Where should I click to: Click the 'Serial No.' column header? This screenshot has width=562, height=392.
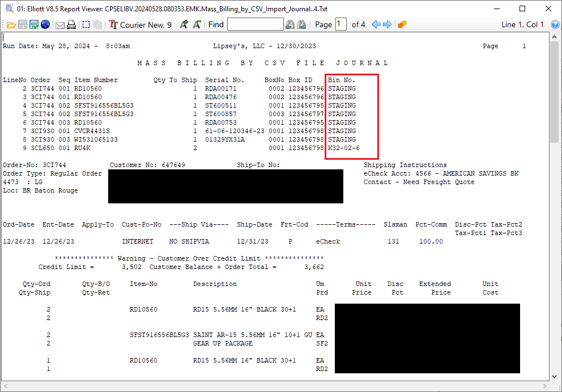click(x=224, y=80)
